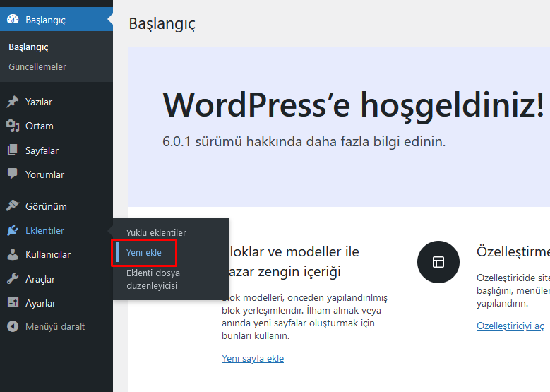Open the Başlangıç top menu item

pyautogui.click(x=56, y=19)
